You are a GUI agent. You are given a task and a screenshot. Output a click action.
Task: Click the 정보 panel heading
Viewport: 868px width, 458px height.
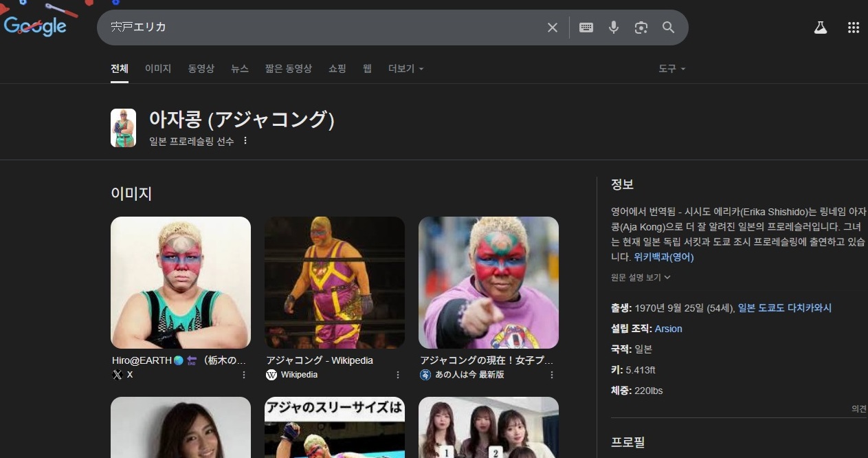click(622, 184)
